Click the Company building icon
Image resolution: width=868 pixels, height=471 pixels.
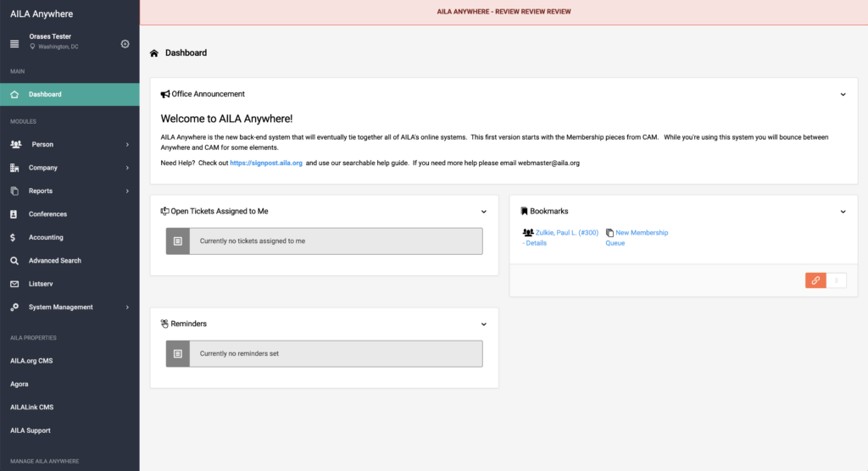click(x=14, y=168)
